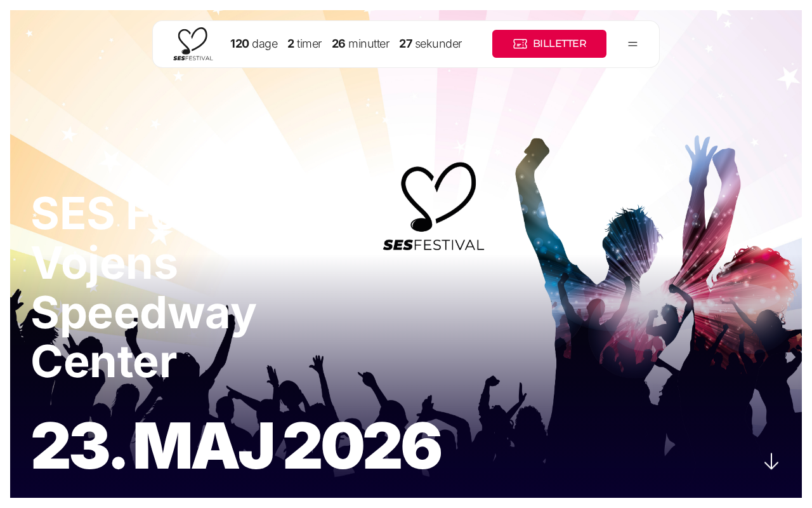Click the ticket icon inside Billetter button
Viewport: 812px width, 508px height.
520,44
